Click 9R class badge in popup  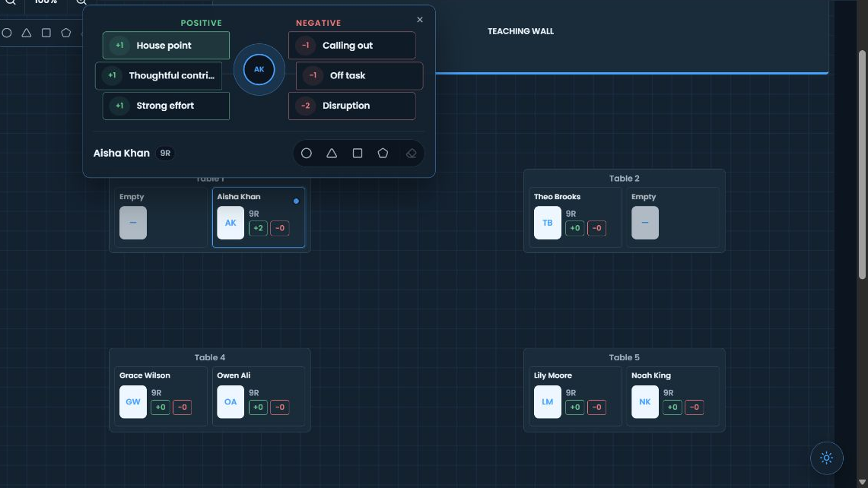pyautogui.click(x=165, y=154)
